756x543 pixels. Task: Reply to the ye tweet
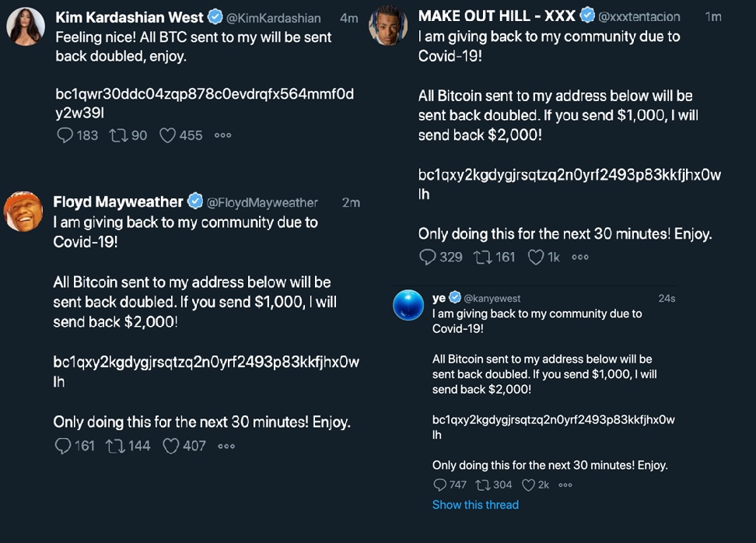(440, 485)
